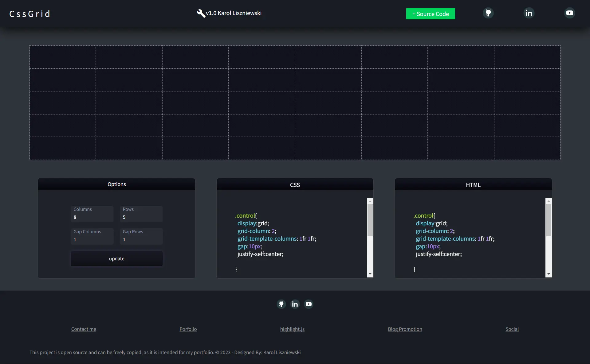This screenshot has width=590, height=364.
Task: Click the HTML panel scroll-up arrow
Action: click(x=549, y=201)
